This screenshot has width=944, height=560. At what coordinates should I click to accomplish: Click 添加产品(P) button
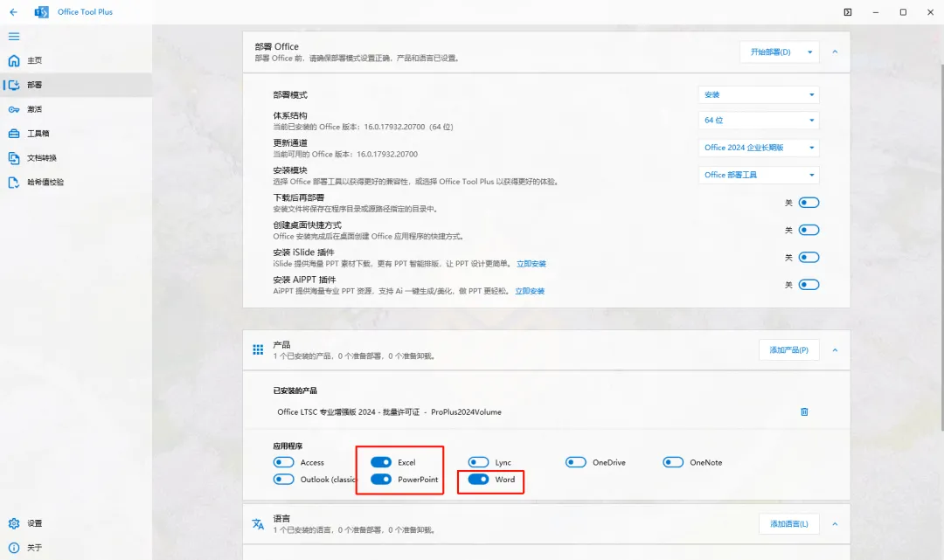(788, 350)
